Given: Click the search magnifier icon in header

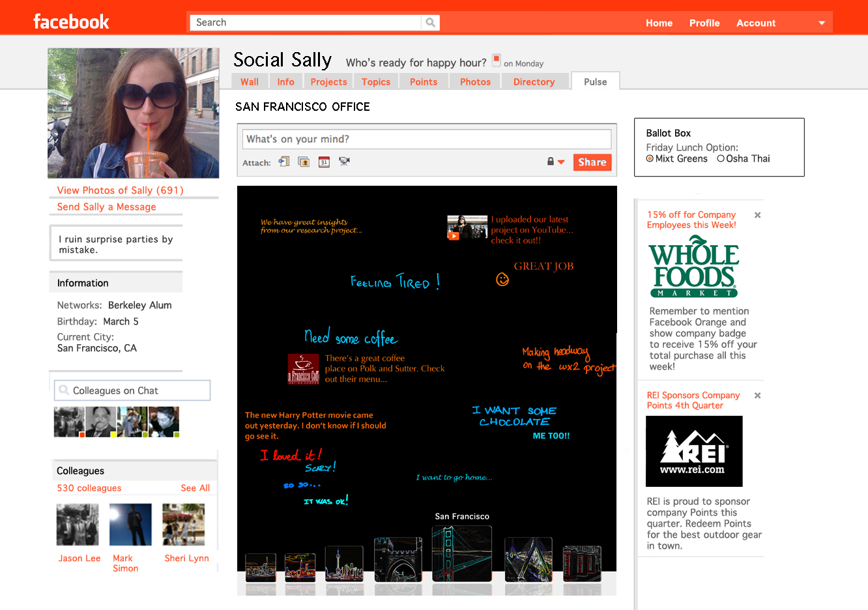Looking at the screenshot, I should tap(430, 23).
